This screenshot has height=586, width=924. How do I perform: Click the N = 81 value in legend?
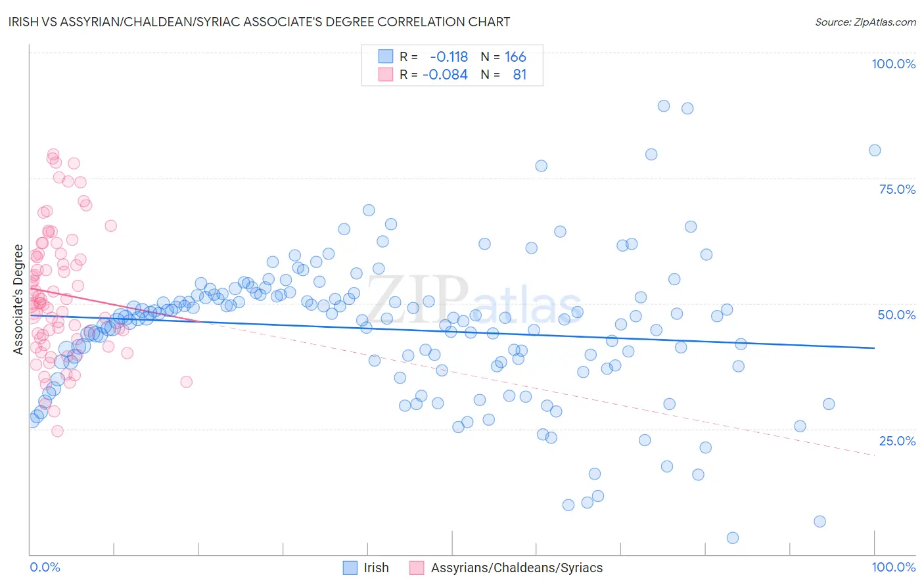click(x=503, y=74)
